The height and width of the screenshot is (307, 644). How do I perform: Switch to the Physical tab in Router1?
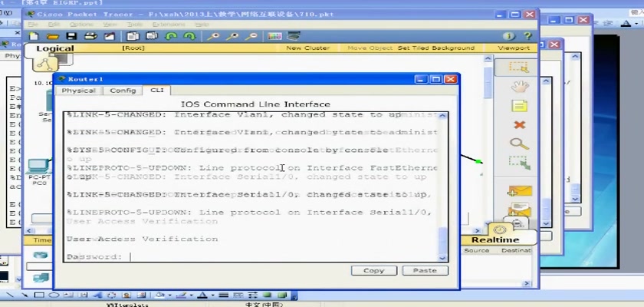click(x=78, y=91)
